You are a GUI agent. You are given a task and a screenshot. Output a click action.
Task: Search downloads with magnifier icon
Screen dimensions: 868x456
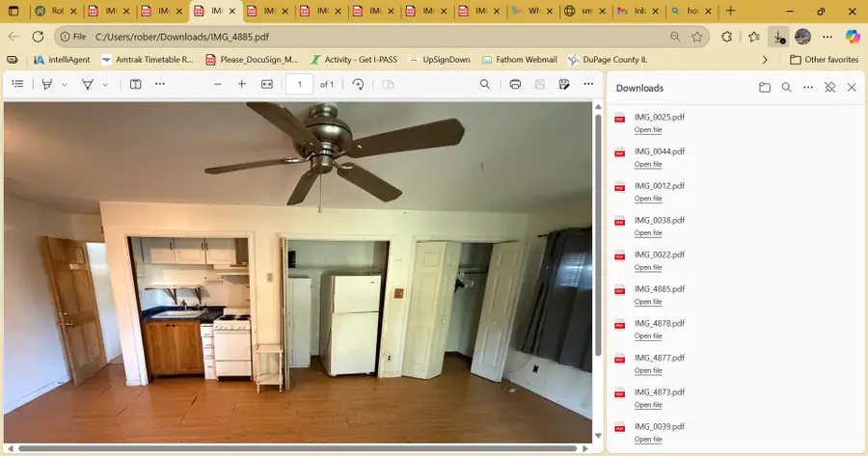pyautogui.click(x=786, y=88)
